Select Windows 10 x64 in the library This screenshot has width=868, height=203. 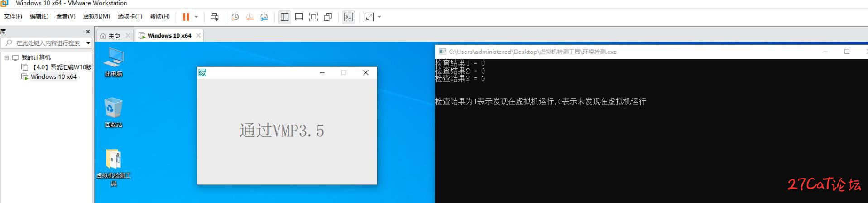pos(53,77)
